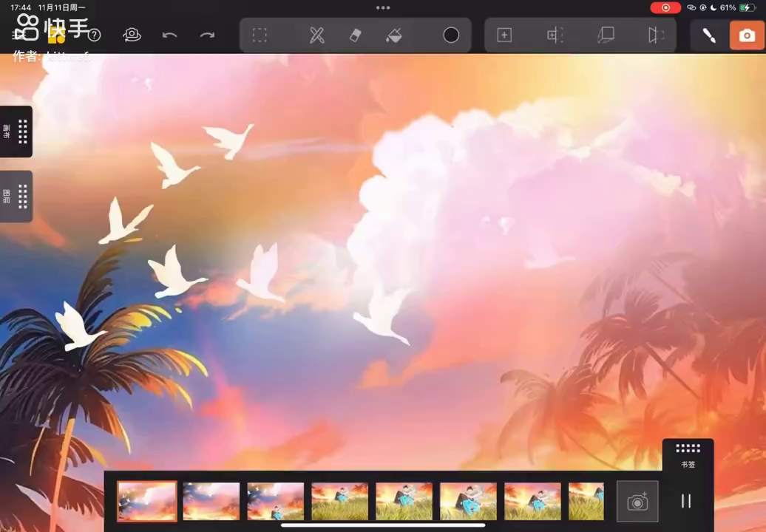The height and width of the screenshot is (532, 766).
Task: Redo the last undone action
Action: coord(208,35)
